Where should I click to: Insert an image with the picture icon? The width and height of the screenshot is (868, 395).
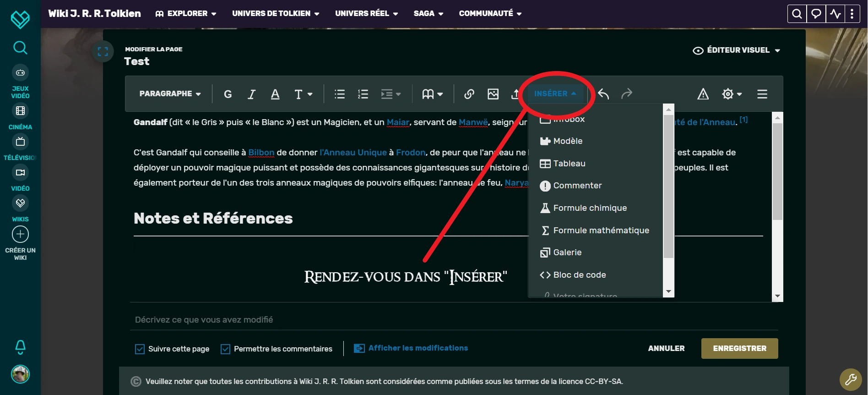pyautogui.click(x=493, y=94)
